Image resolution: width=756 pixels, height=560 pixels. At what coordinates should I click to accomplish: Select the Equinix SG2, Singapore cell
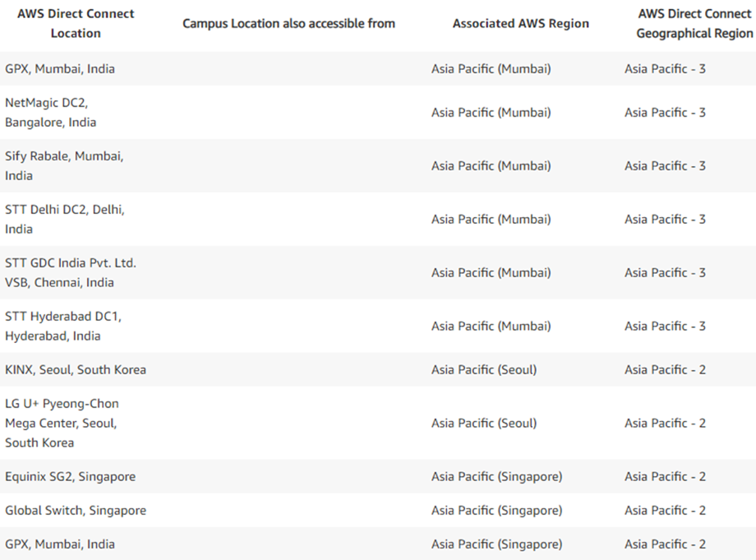pyautogui.click(x=71, y=477)
